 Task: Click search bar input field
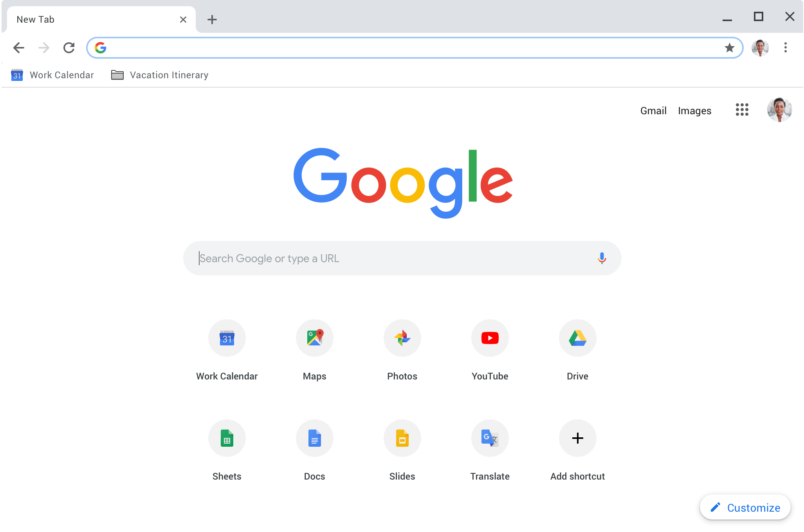coord(402,258)
